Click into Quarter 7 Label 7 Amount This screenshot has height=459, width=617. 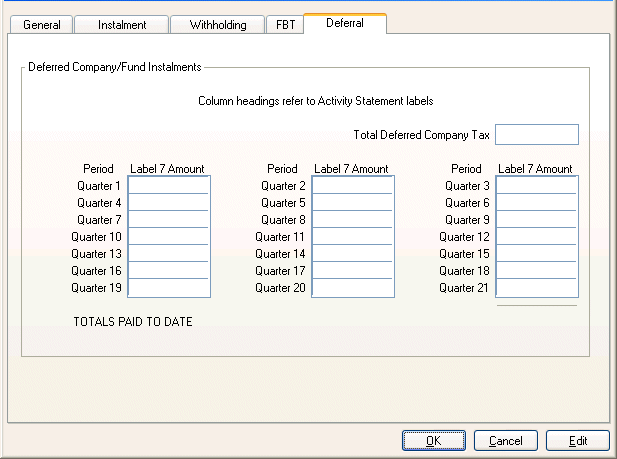pos(168,220)
